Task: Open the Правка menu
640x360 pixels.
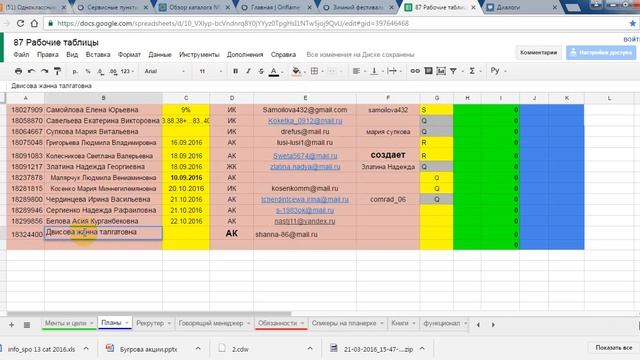Action: point(48,54)
